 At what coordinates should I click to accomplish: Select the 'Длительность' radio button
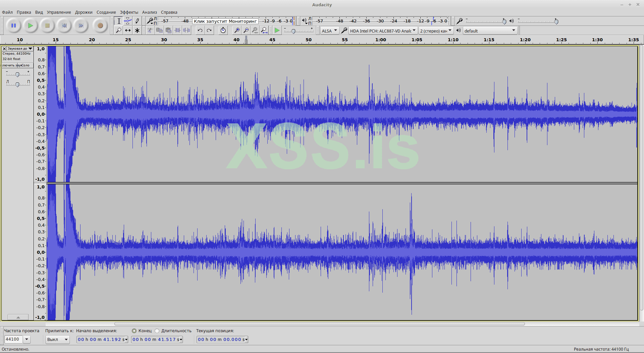(157, 331)
